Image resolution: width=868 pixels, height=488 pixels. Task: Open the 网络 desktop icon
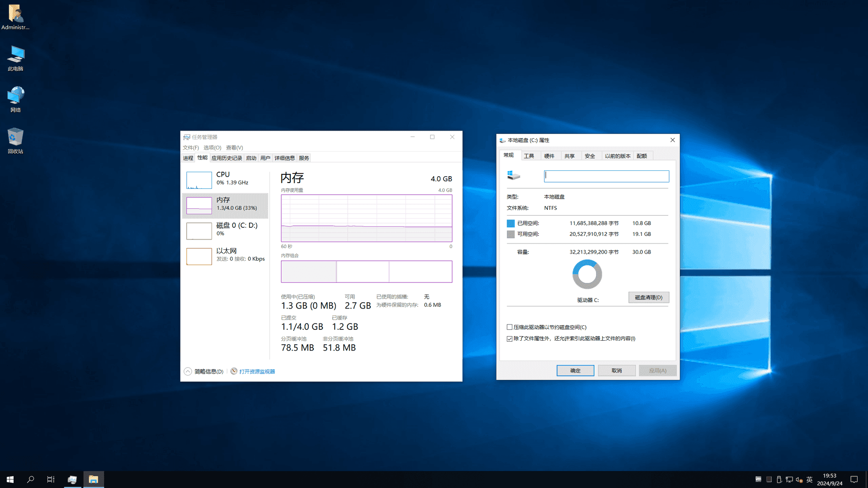[x=15, y=99]
